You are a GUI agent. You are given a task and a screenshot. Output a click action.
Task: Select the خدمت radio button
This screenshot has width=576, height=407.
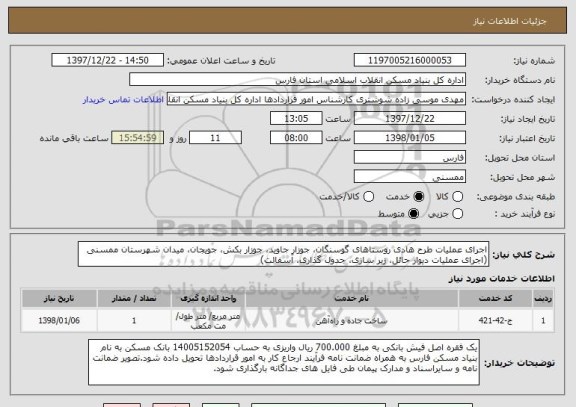(418, 197)
